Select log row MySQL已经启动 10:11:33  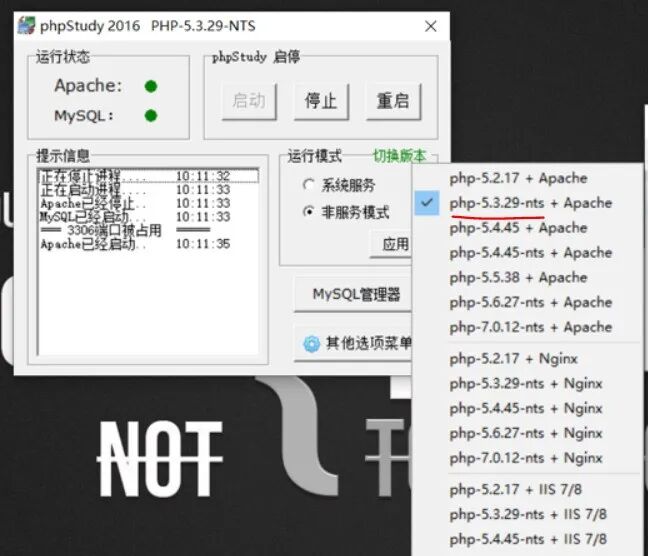click(x=148, y=217)
